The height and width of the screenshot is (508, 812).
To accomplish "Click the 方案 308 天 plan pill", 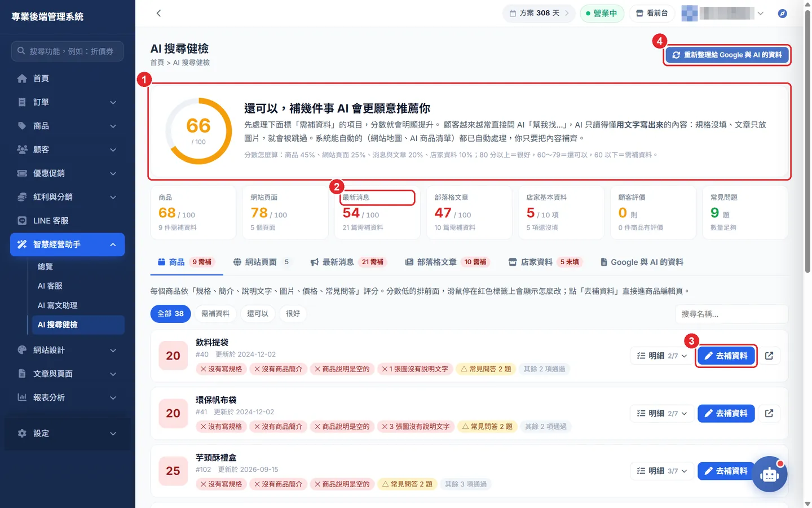I will pos(539,13).
